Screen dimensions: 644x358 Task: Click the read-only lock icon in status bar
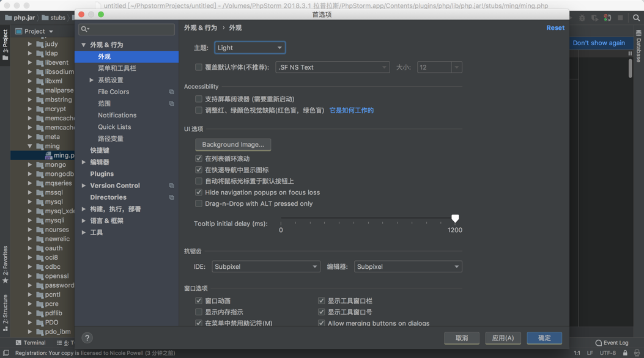click(625, 353)
